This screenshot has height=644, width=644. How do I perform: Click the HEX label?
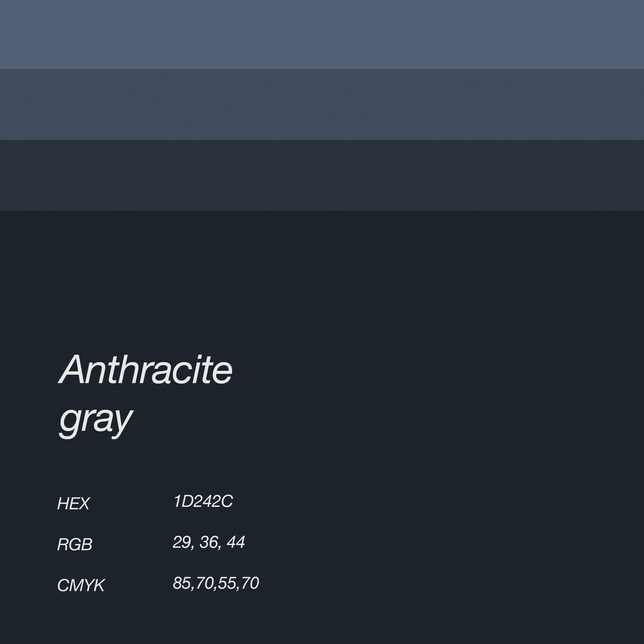(73, 503)
